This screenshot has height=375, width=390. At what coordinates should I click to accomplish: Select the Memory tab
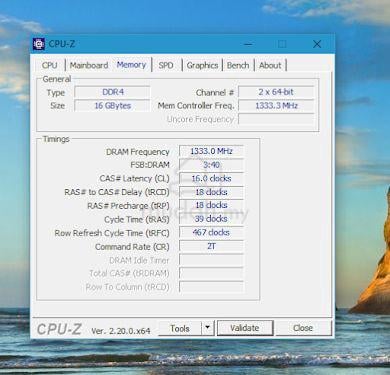pos(131,65)
